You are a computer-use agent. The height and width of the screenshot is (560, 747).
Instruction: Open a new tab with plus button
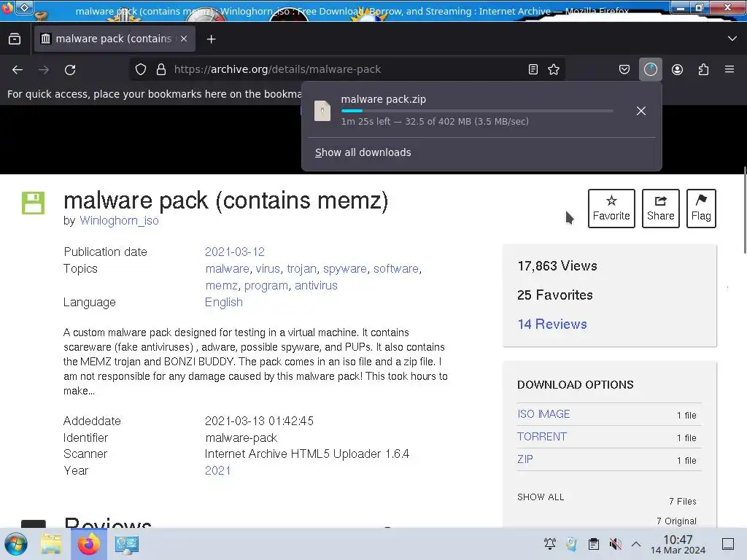pos(211,39)
